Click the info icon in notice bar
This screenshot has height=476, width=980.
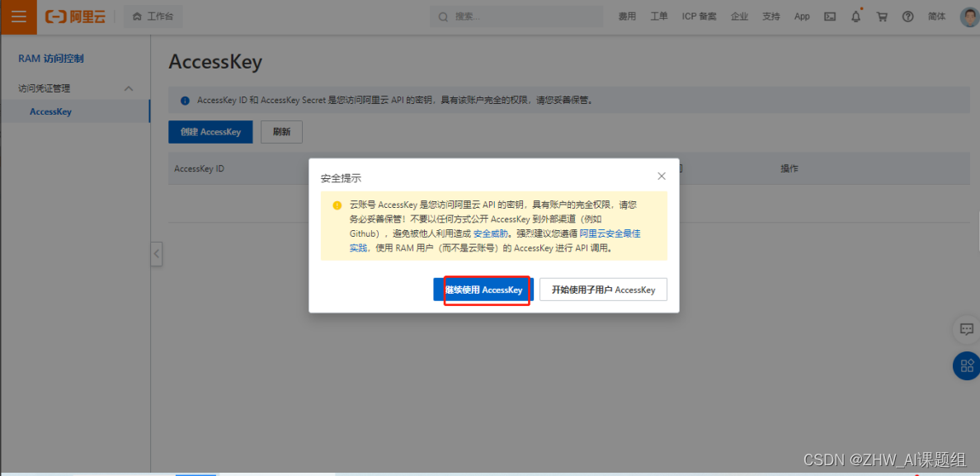pos(185,100)
